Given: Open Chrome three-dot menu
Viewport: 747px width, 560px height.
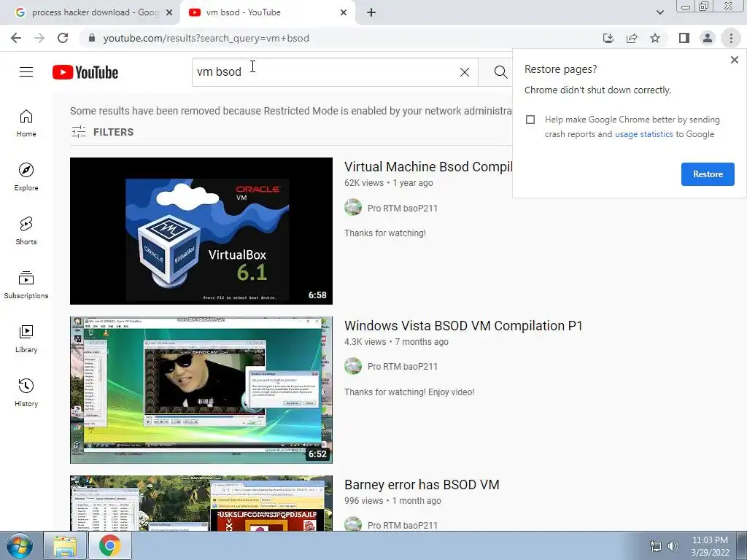Looking at the screenshot, I should (x=731, y=38).
